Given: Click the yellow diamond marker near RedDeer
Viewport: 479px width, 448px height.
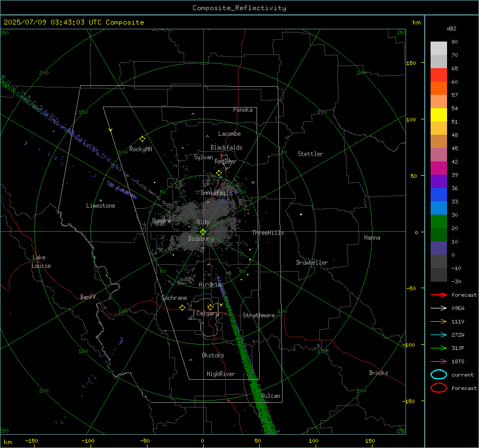Looking at the screenshot, I should click(219, 173).
